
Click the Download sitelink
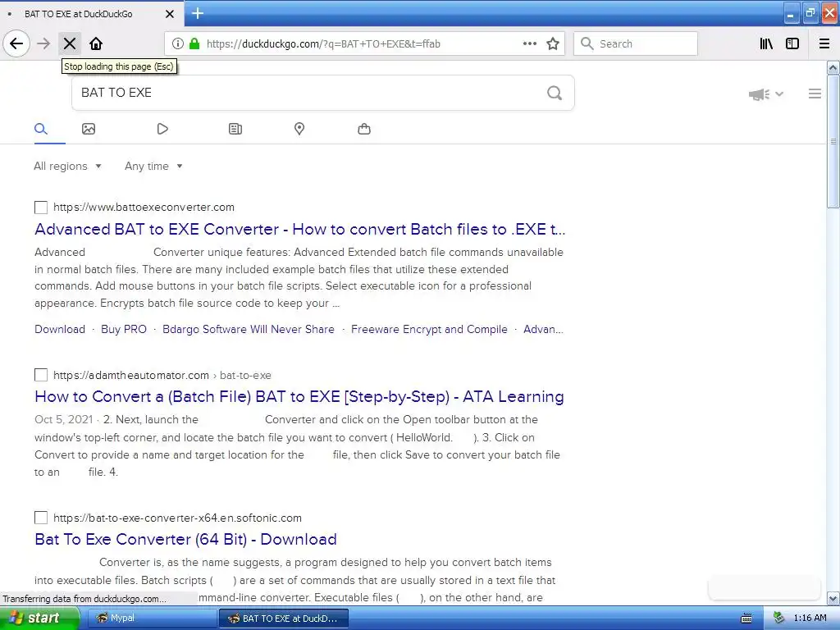60,330
